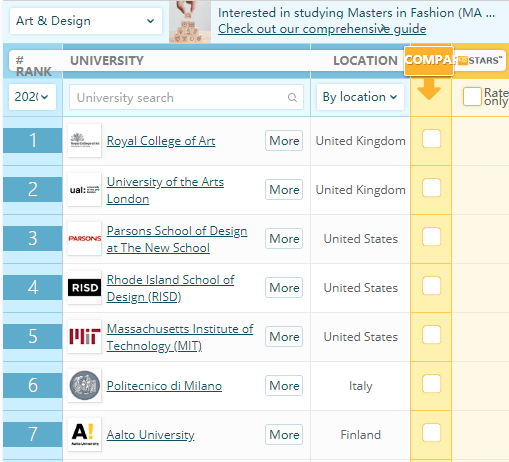The image size is (509, 462).
Task: Click More for Rhode Island School of Design
Action: (x=284, y=288)
